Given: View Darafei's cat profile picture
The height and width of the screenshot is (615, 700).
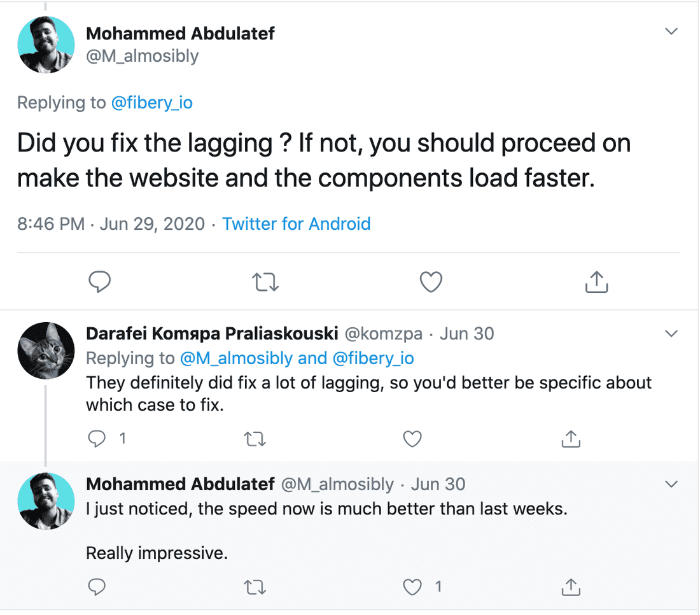Looking at the screenshot, I should [x=45, y=351].
